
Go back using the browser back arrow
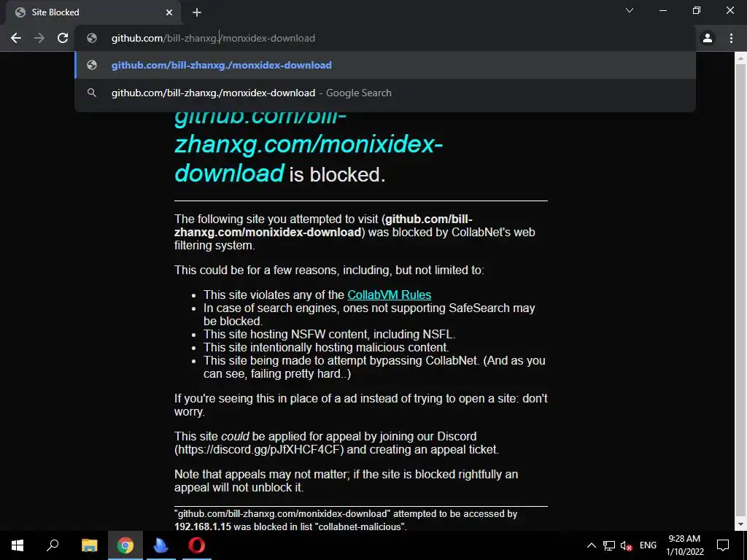16,38
